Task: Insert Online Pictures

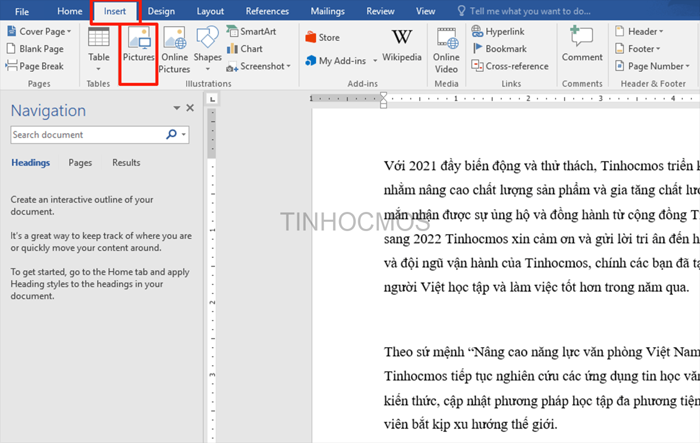Action: coord(175,49)
